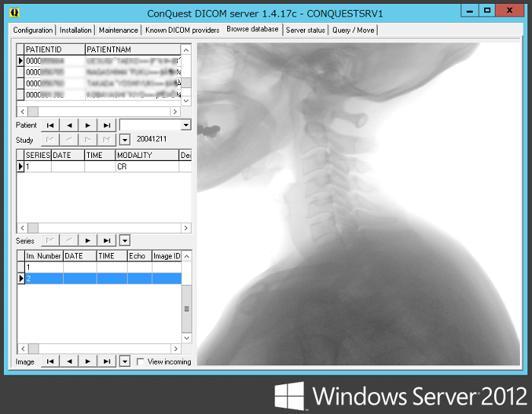Image resolution: width=532 pixels, height=414 pixels.
Task: Go to first patient record
Action: 50,125
